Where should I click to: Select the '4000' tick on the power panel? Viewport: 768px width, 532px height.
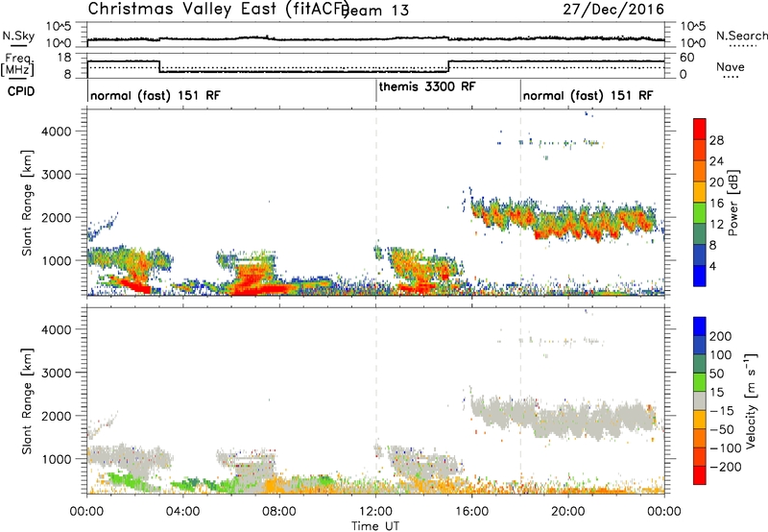tap(57, 132)
